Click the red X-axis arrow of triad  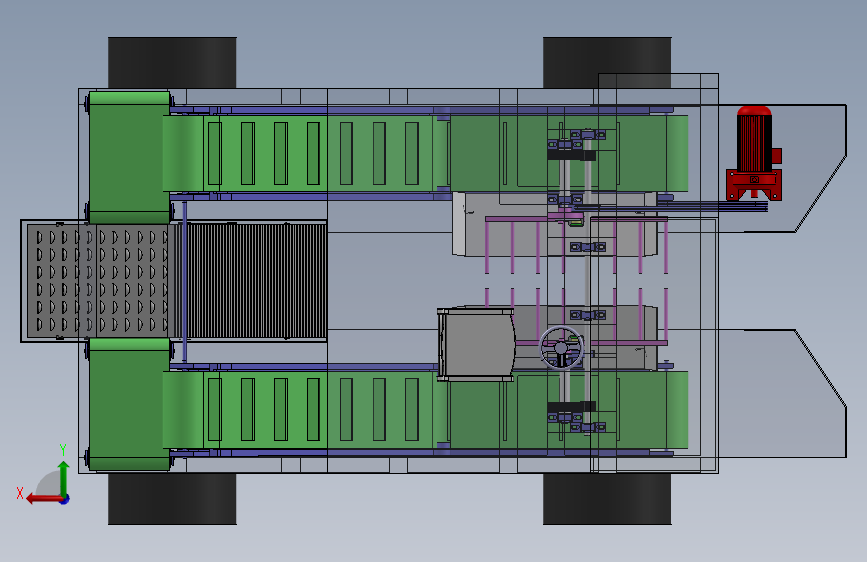click(x=44, y=499)
